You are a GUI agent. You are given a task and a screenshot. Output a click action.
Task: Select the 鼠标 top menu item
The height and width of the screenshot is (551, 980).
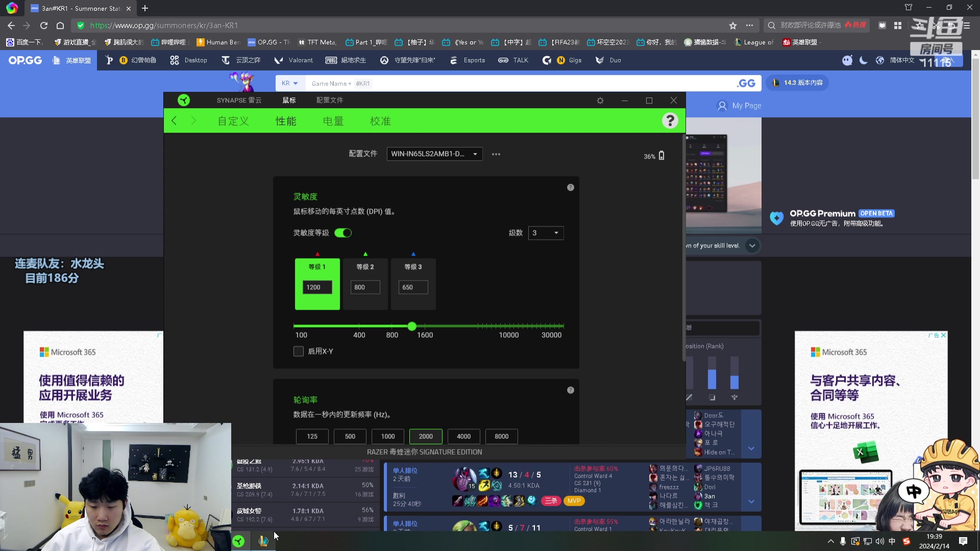click(x=289, y=100)
